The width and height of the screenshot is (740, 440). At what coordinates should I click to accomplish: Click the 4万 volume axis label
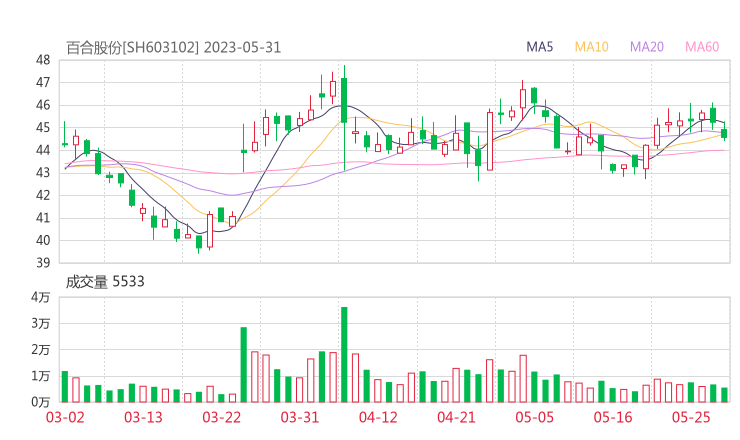(41, 297)
